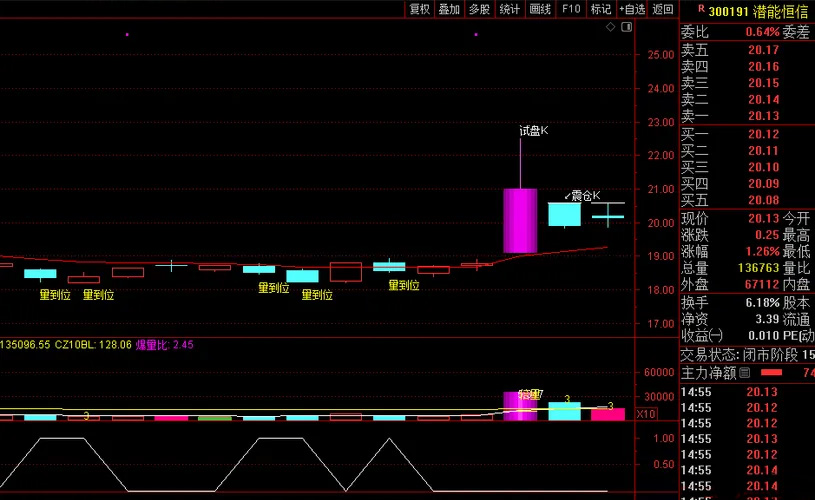Click the first 量到位 signal label
Image resolution: width=815 pixels, height=500 pixels.
click(x=54, y=295)
